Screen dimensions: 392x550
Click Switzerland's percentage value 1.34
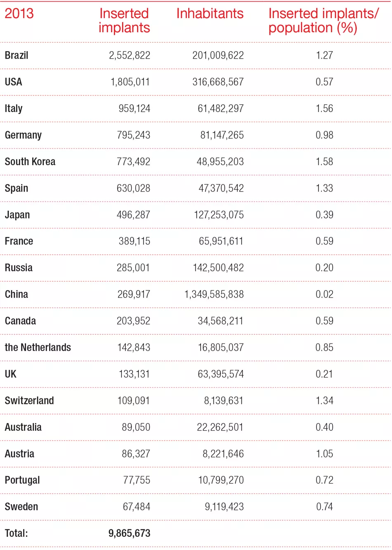pos(324,401)
